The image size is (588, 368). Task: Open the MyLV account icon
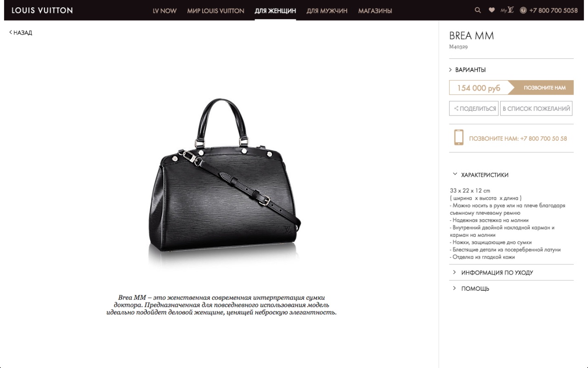coord(507,10)
